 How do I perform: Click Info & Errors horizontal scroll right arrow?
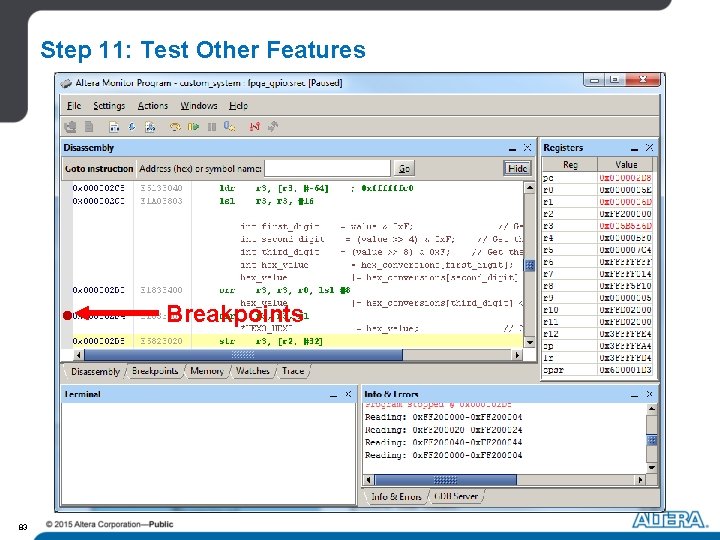coord(640,480)
